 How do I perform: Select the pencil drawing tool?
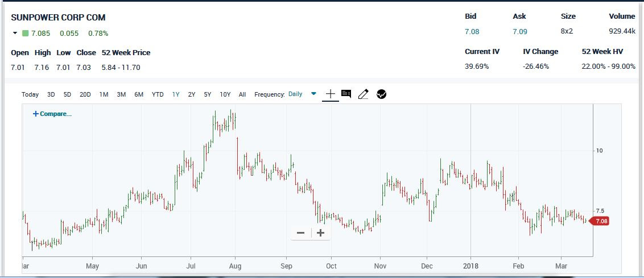click(363, 94)
